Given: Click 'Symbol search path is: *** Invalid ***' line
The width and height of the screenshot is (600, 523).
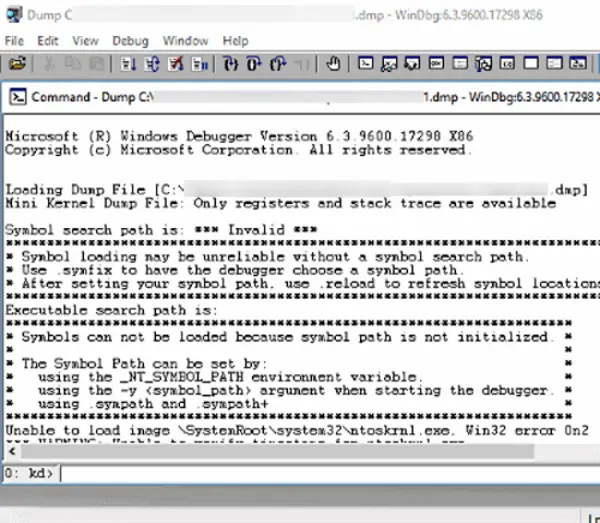Looking at the screenshot, I should coord(161,230).
